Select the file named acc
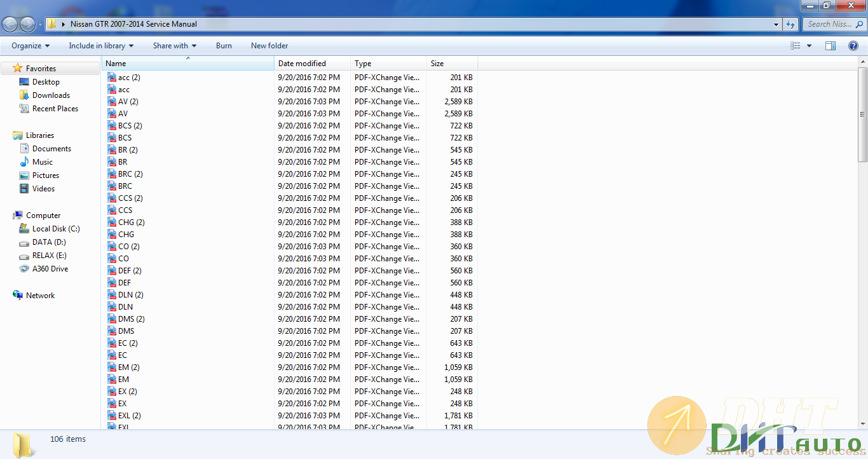868x459 pixels. (124, 90)
